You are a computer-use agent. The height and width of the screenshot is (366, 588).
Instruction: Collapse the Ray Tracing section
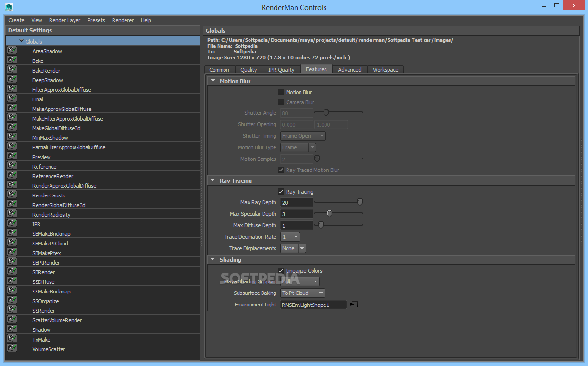pos(213,180)
